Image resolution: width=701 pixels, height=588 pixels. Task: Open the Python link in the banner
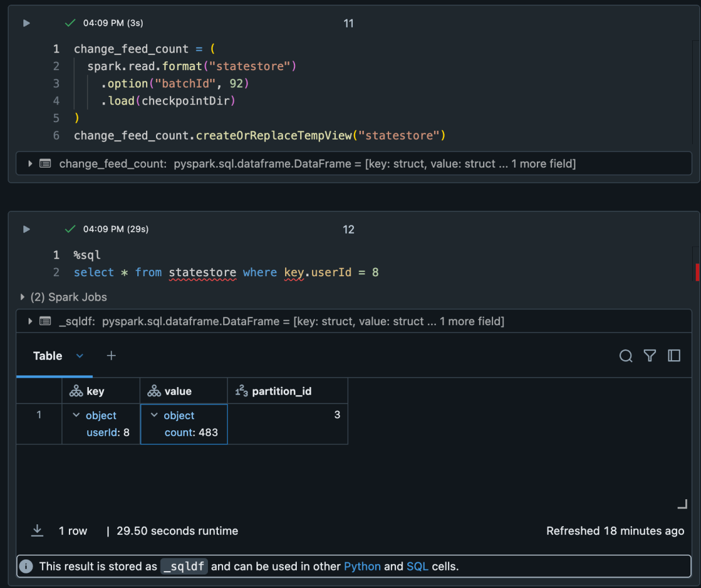[362, 566]
